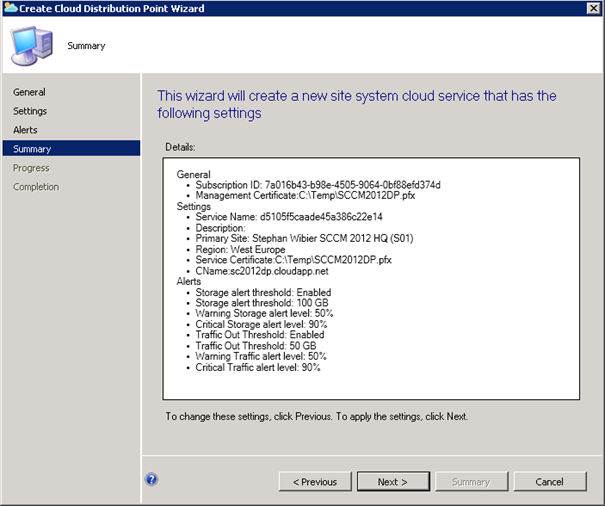
Task: Click the Service Name entry in Details
Action: point(290,216)
